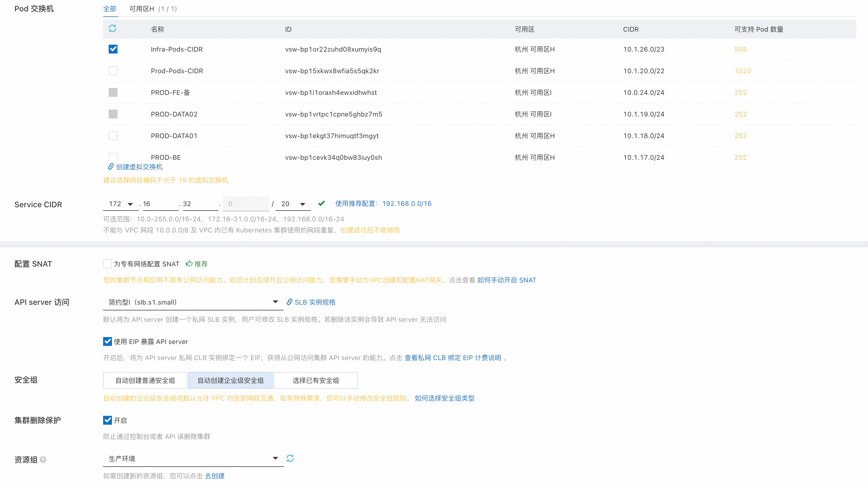This screenshot has height=486, width=868.
Task: Click the 名称 column header
Action: 157,29
